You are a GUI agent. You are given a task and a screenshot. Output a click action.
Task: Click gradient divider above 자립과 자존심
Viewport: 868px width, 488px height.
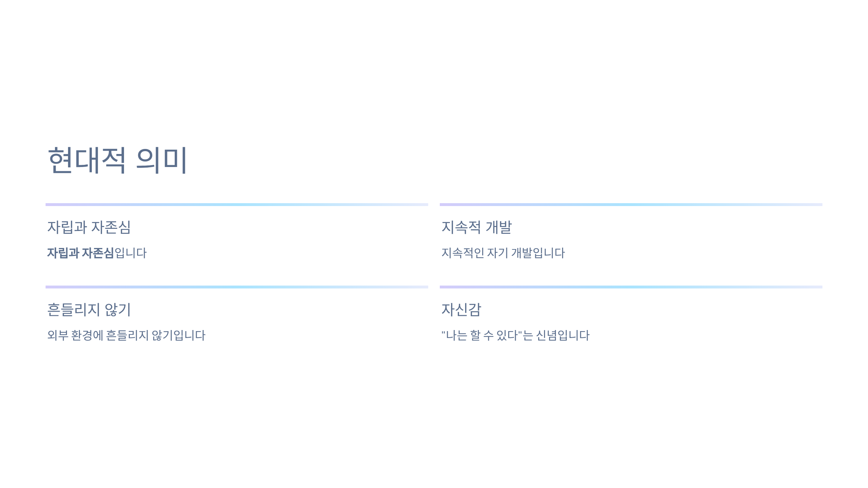click(x=237, y=205)
